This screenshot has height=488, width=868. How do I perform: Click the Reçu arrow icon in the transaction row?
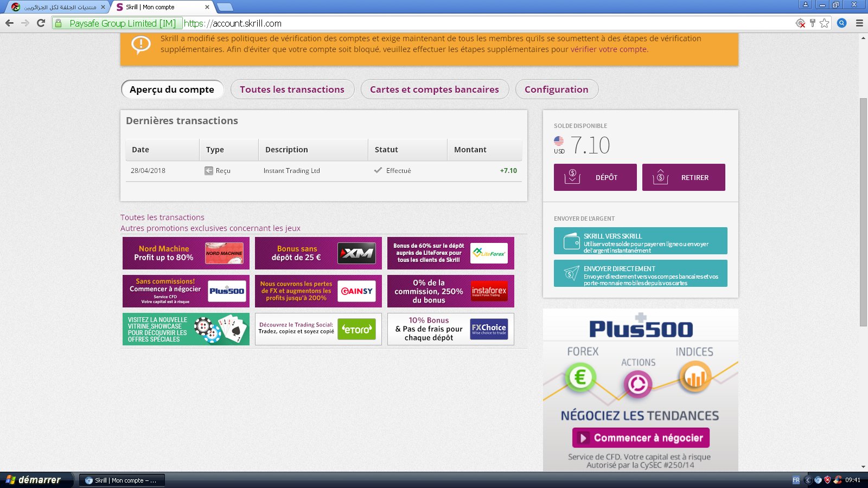coord(208,171)
